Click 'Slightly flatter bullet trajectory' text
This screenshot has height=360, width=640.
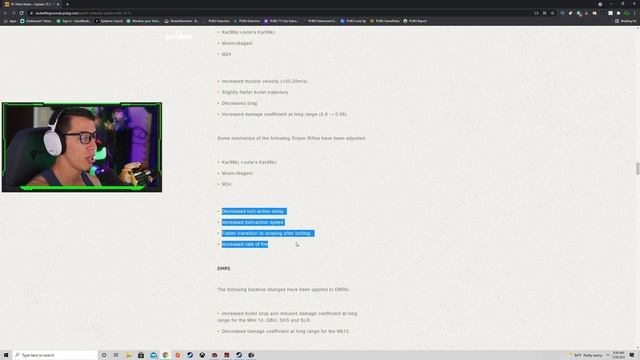tap(255, 92)
